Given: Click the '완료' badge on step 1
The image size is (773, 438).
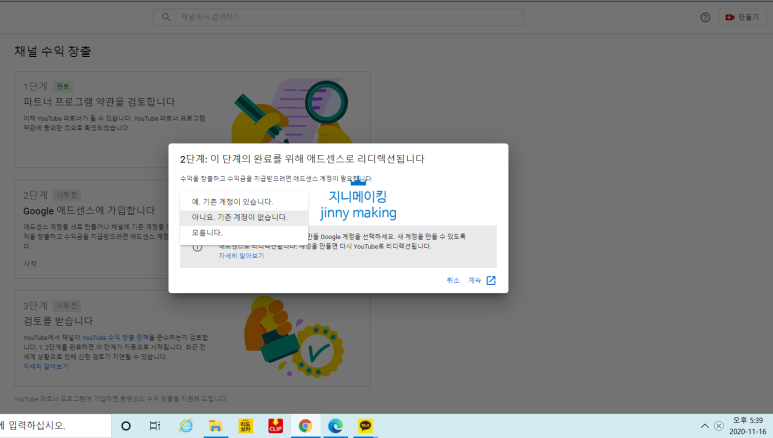Looking at the screenshot, I should click(x=63, y=86).
